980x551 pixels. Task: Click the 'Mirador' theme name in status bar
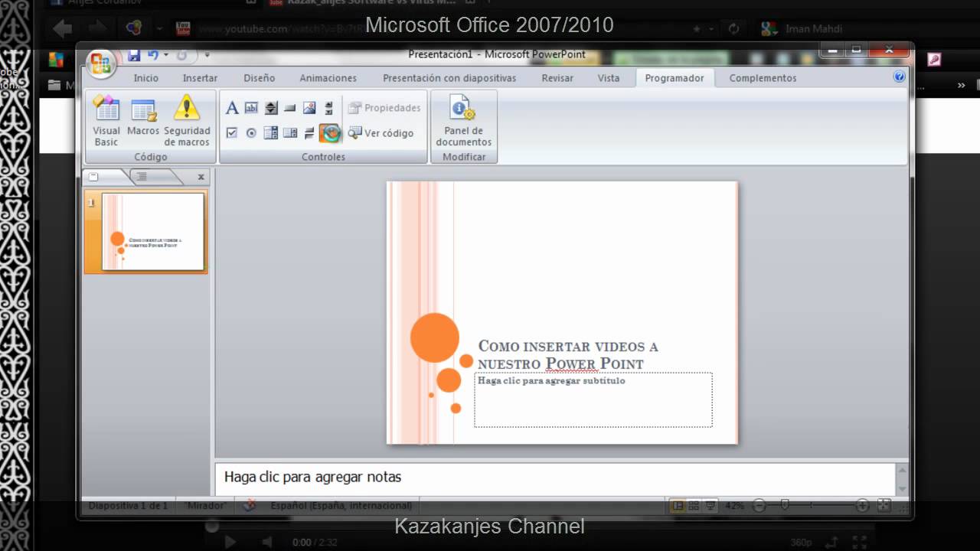205,505
